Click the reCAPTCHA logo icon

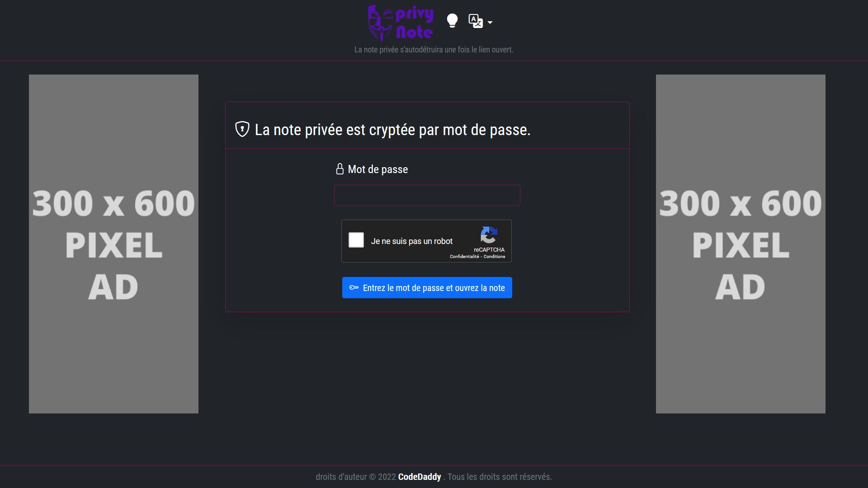pyautogui.click(x=489, y=235)
